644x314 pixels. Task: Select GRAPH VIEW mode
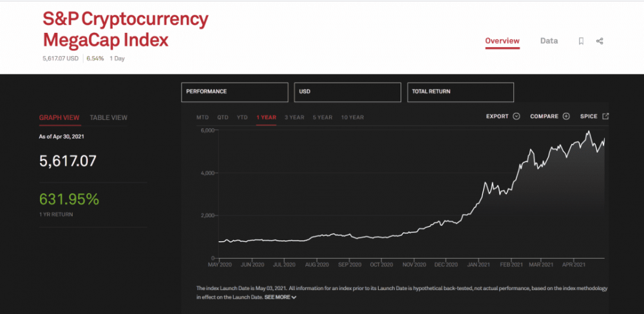[59, 117]
